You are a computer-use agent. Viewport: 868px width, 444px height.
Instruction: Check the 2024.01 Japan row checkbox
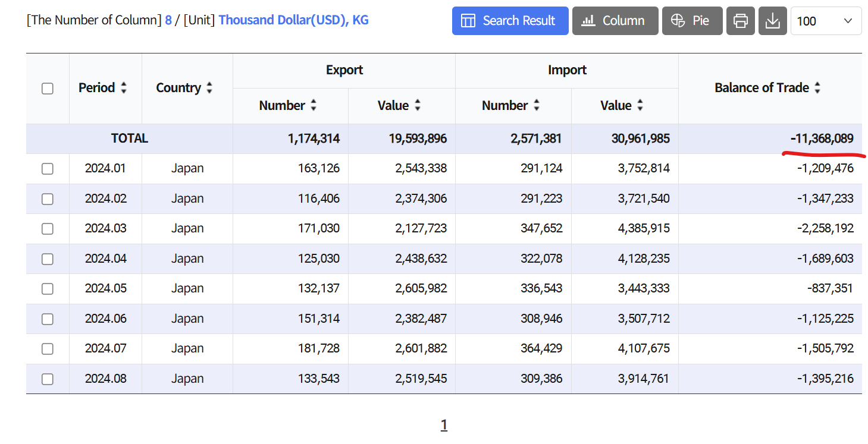pos(48,169)
